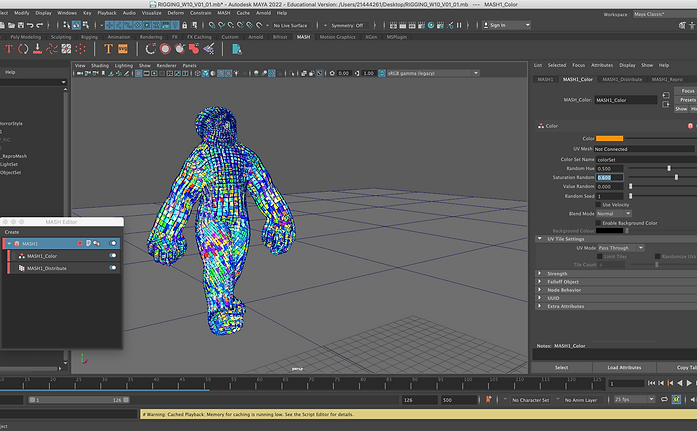Click the teal document shelf icon

tap(237, 49)
